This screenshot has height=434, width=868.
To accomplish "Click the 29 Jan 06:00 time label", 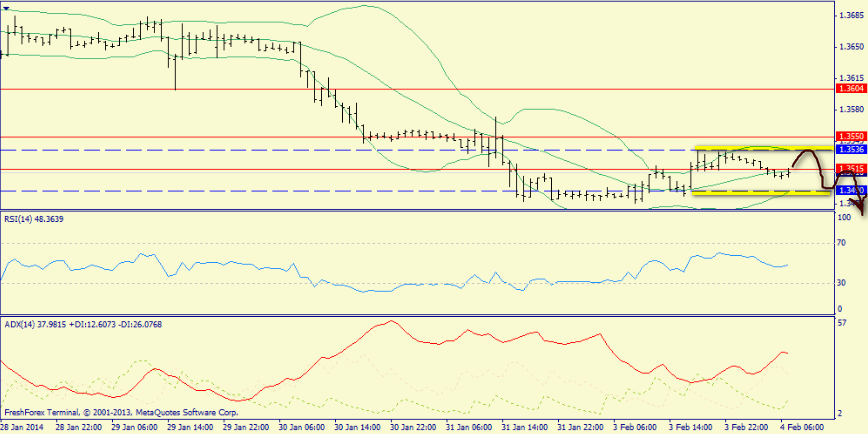I will pos(133,428).
